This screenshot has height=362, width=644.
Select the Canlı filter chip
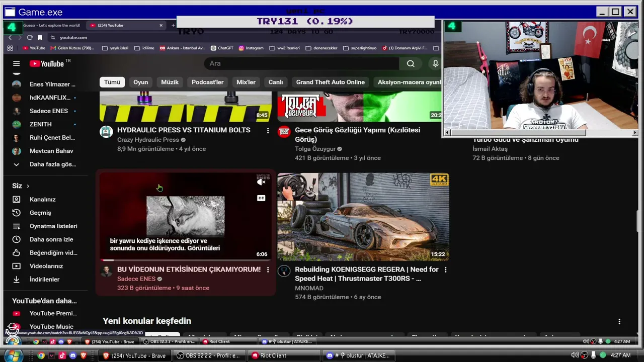[276, 82]
